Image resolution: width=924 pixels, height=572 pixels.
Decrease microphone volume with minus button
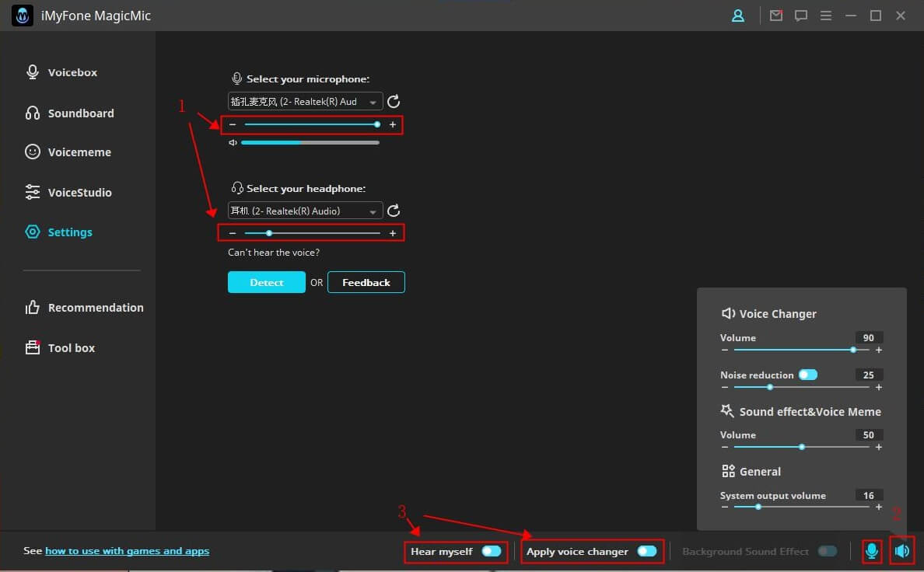coord(233,125)
